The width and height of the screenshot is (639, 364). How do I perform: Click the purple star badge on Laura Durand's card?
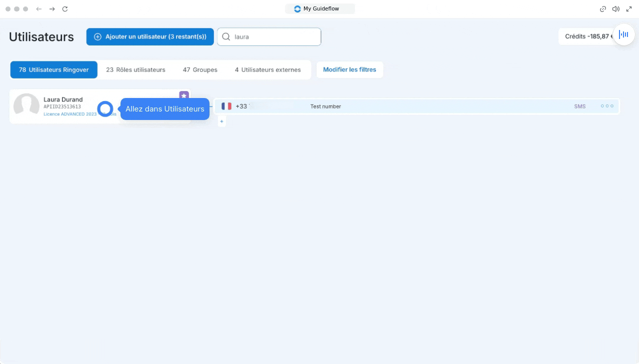[183, 95]
